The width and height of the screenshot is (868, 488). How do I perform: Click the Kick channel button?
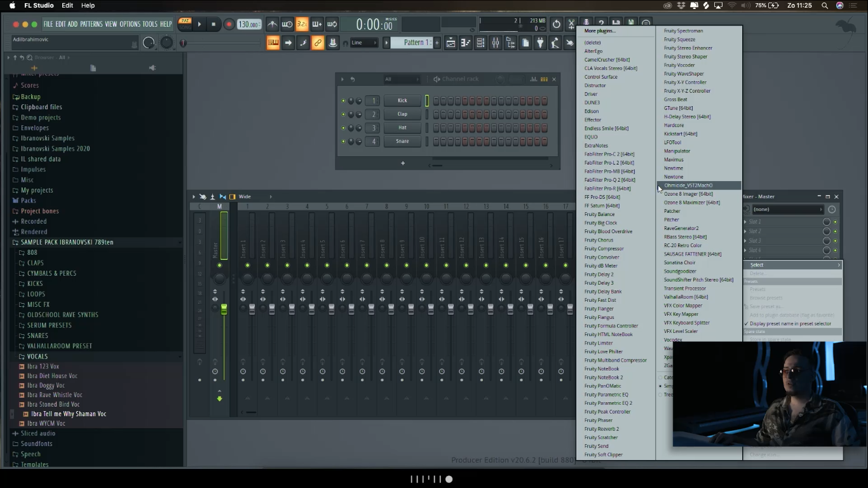pyautogui.click(x=402, y=100)
